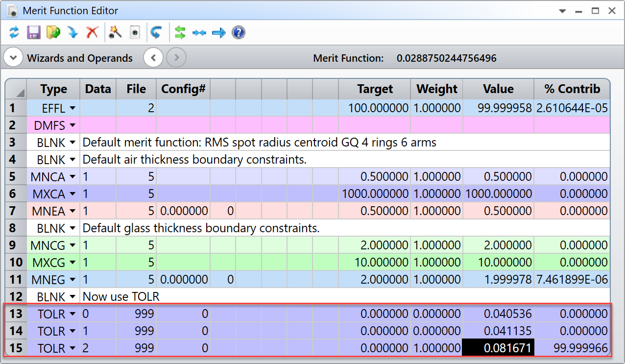
Task: Click row 14 value 0.041135
Action: point(498,331)
